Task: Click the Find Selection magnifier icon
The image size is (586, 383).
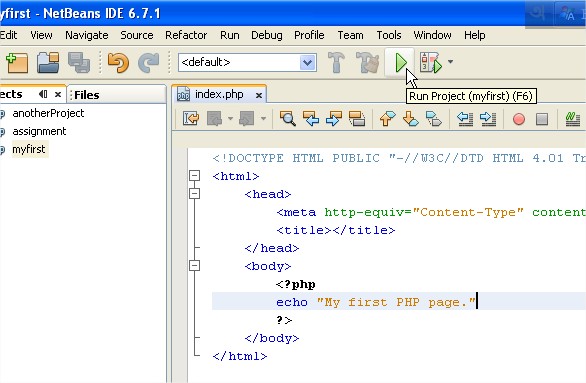Action: [x=288, y=119]
